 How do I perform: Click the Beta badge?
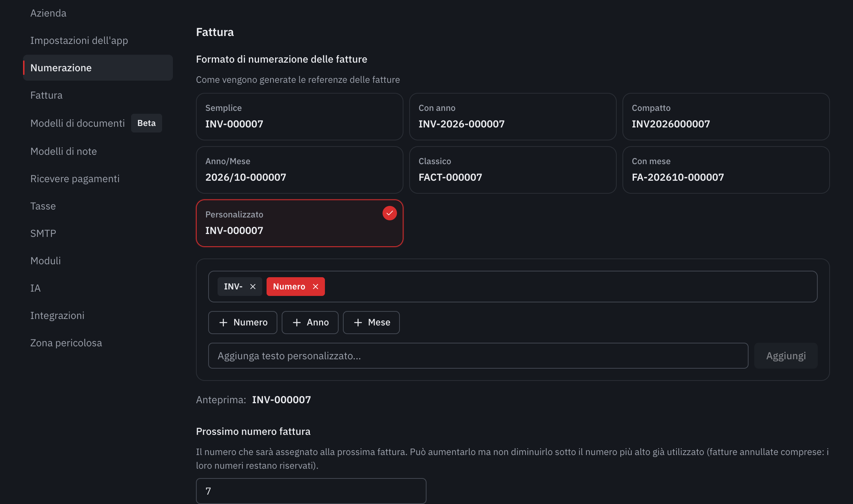point(146,123)
